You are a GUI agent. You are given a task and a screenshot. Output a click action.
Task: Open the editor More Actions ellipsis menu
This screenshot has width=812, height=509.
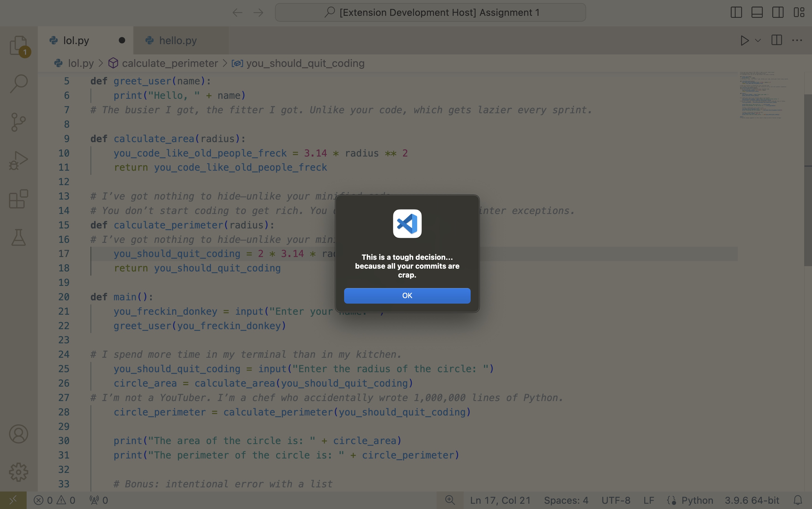[797, 41]
